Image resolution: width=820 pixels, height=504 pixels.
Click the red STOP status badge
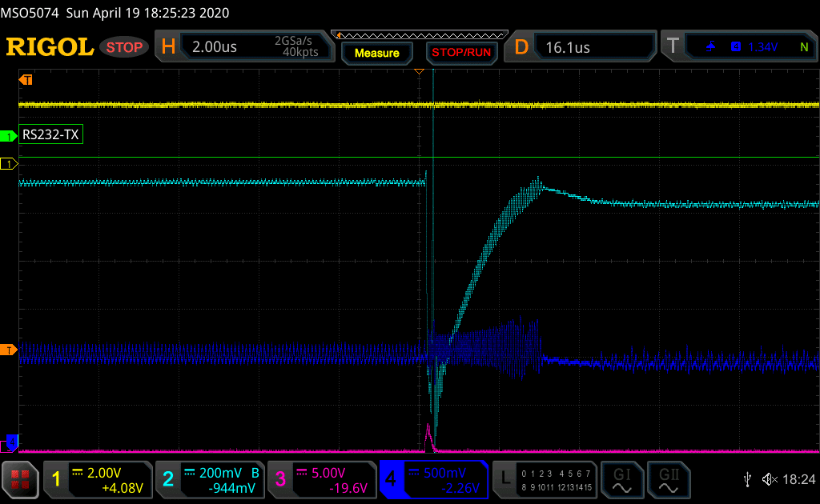click(125, 47)
